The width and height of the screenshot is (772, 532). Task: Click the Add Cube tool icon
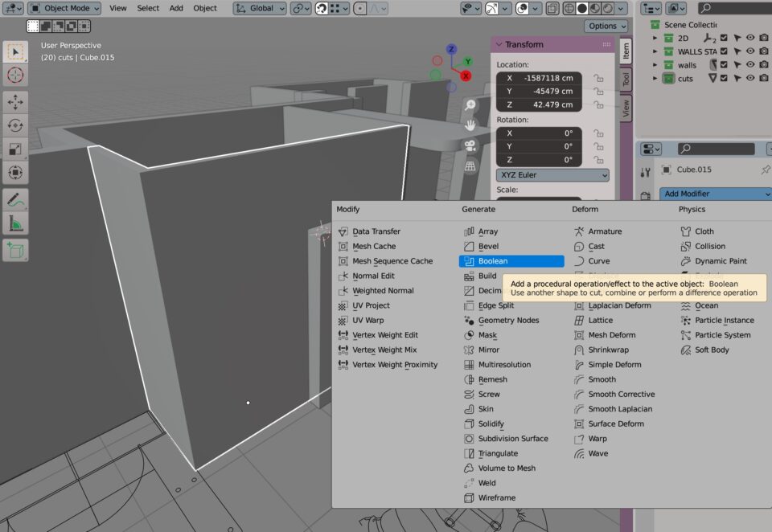[x=15, y=251]
